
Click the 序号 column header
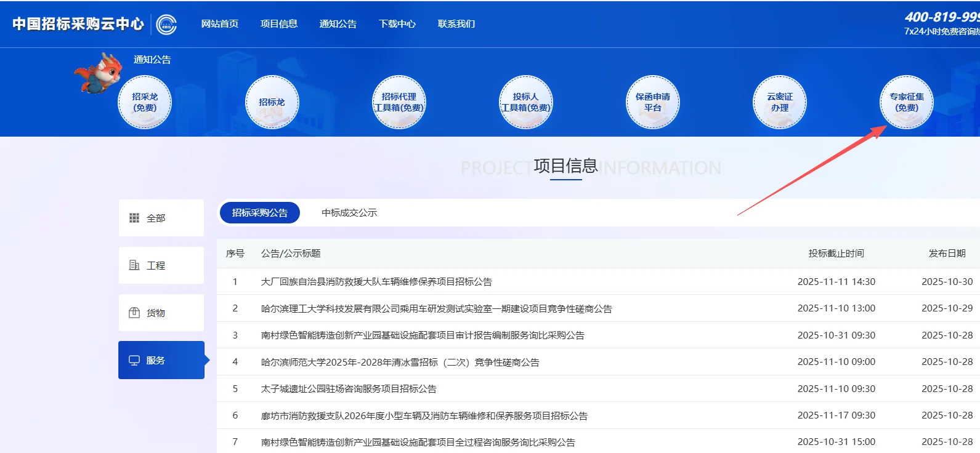(x=235, y=254)
